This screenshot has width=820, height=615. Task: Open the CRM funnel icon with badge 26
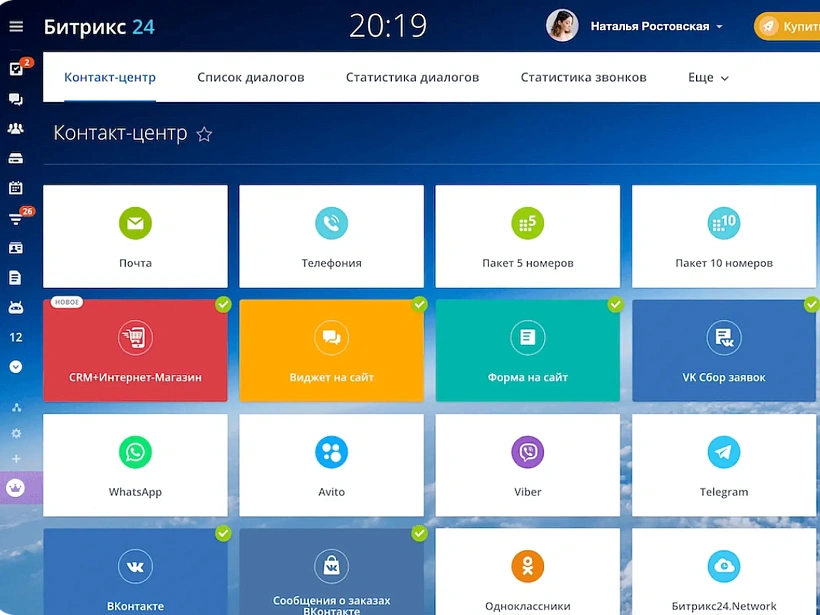click(16, 218)
